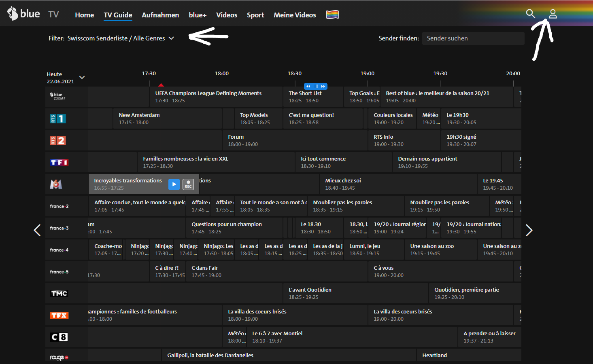The image size is (593, 364).
Task: Select the M6 channel logo
Action: [56, 184]
